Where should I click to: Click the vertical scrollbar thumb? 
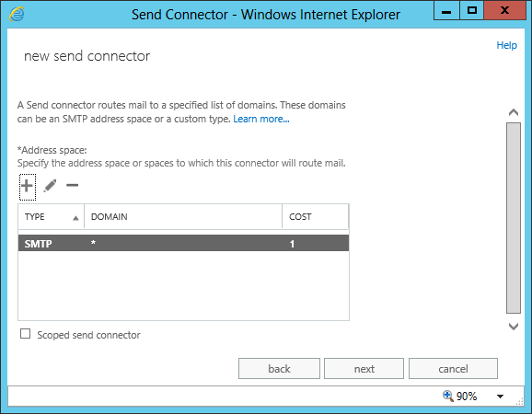pos(514,218)
